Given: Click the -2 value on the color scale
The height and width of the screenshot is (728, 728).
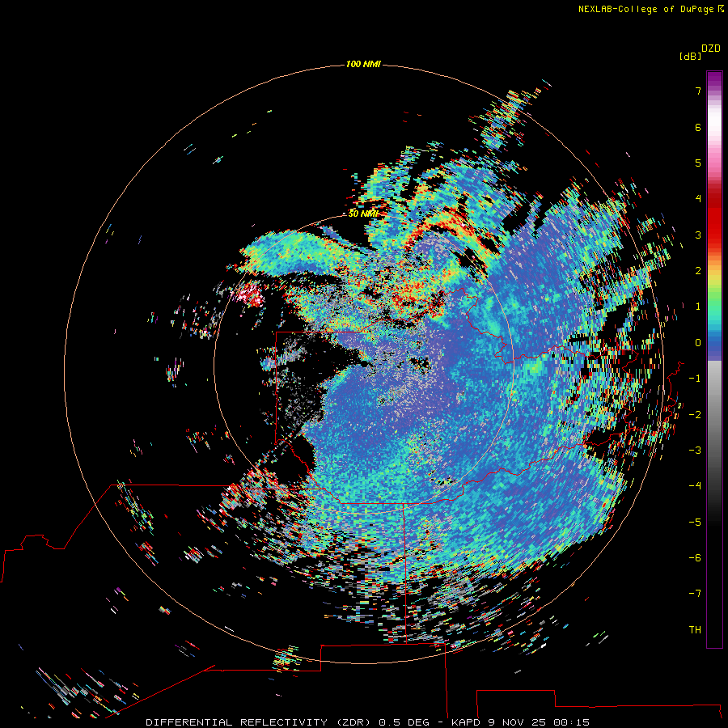Looking at the screenshot, I should point(695,415).
